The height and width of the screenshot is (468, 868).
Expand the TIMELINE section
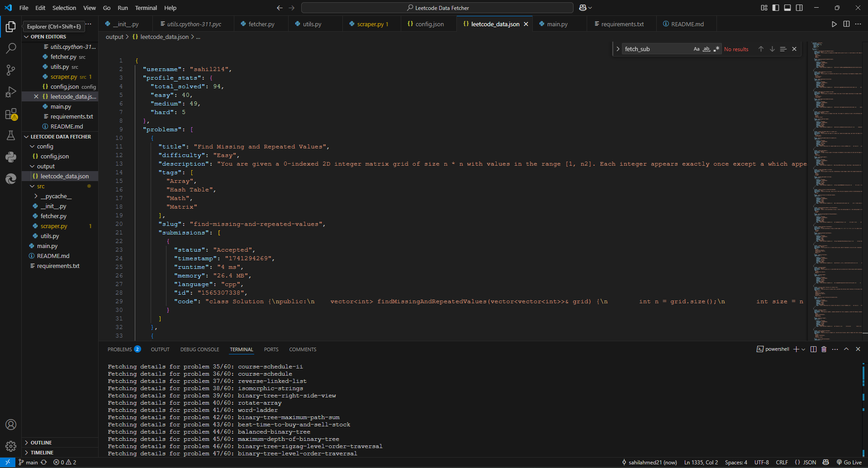(60, 453)
